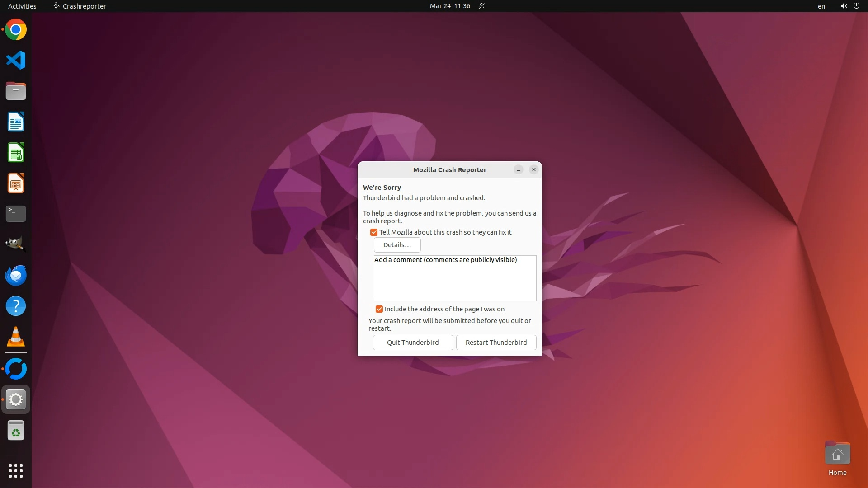
Task: Launch Google Chrome from the dock
Action: 16,30
